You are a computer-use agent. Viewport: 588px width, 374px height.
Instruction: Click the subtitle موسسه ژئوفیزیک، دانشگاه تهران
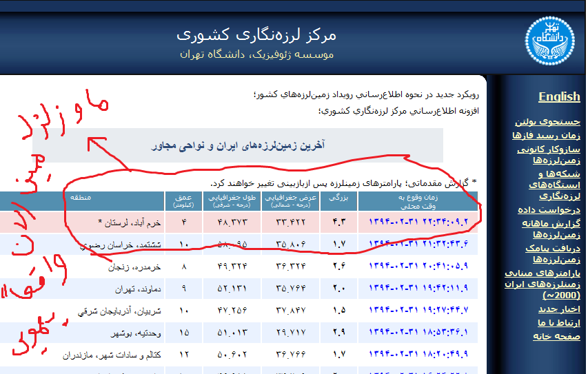pos(256,54)
